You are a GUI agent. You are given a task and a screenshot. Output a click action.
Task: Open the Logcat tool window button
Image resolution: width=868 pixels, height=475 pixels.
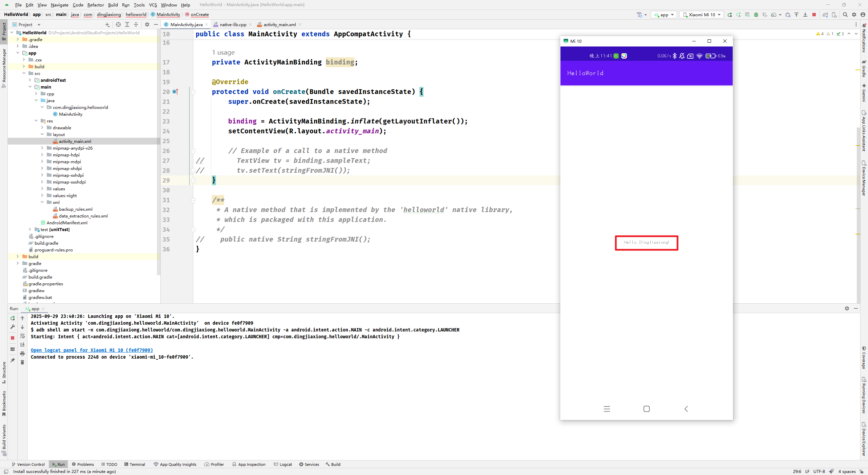283,464
